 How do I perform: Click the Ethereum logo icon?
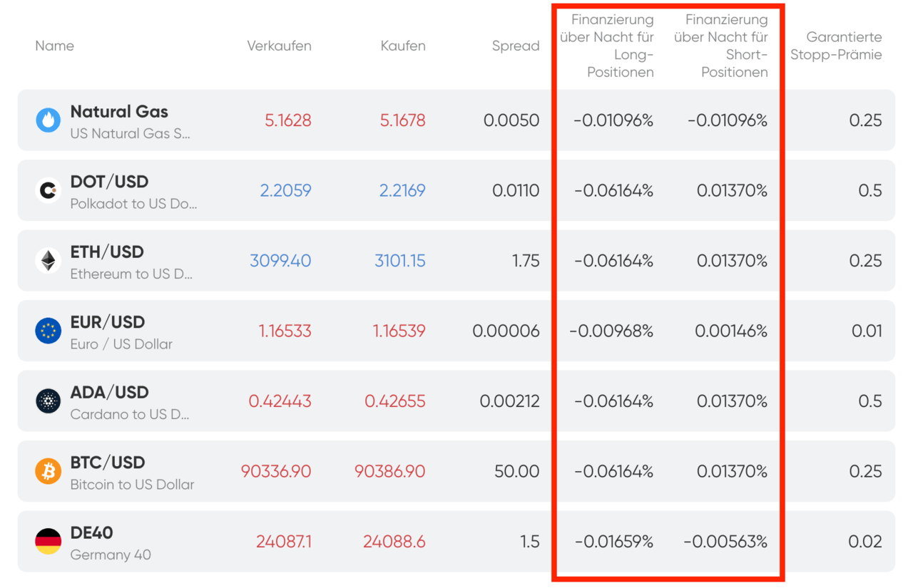[47, 260]
